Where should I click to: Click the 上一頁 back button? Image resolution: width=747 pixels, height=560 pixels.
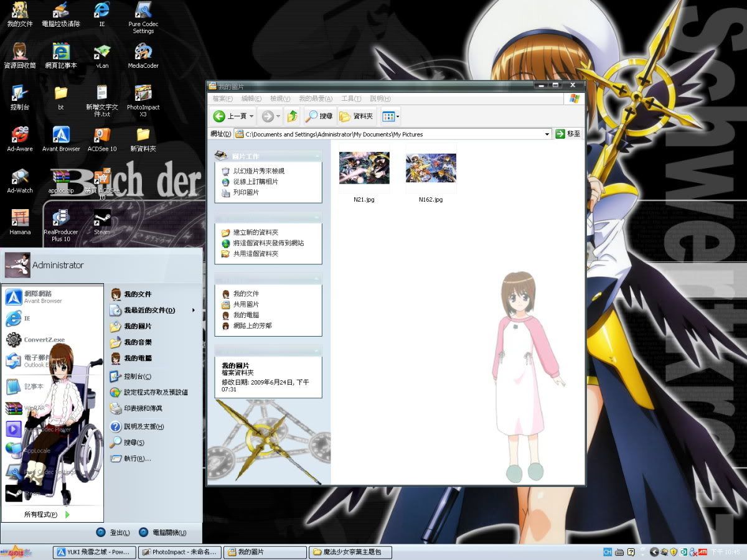(230, 116)
